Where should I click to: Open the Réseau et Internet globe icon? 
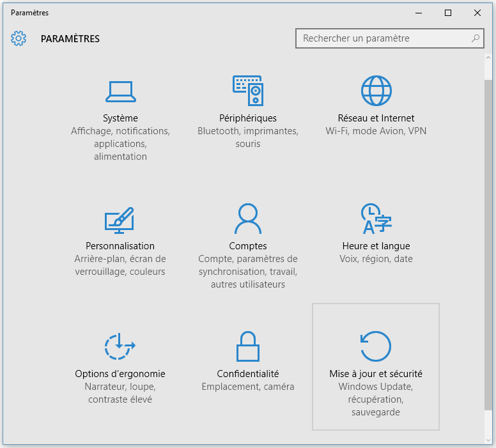(376, 91)
